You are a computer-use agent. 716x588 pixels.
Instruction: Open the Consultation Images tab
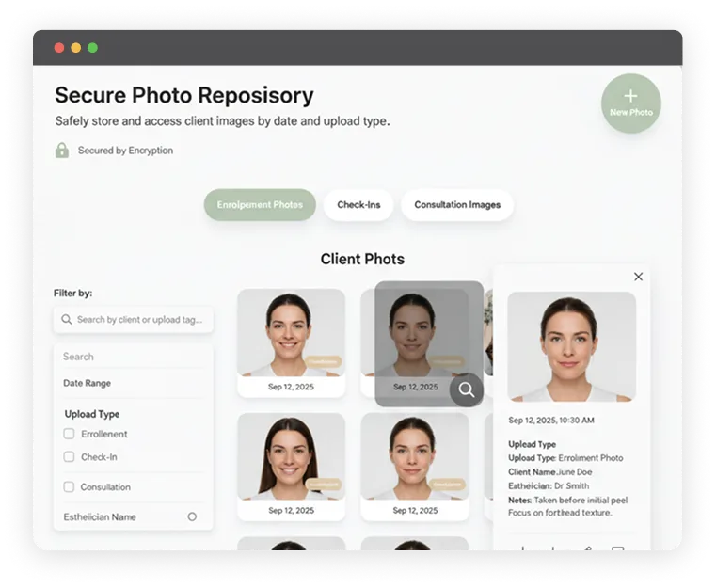click(457, 205)
